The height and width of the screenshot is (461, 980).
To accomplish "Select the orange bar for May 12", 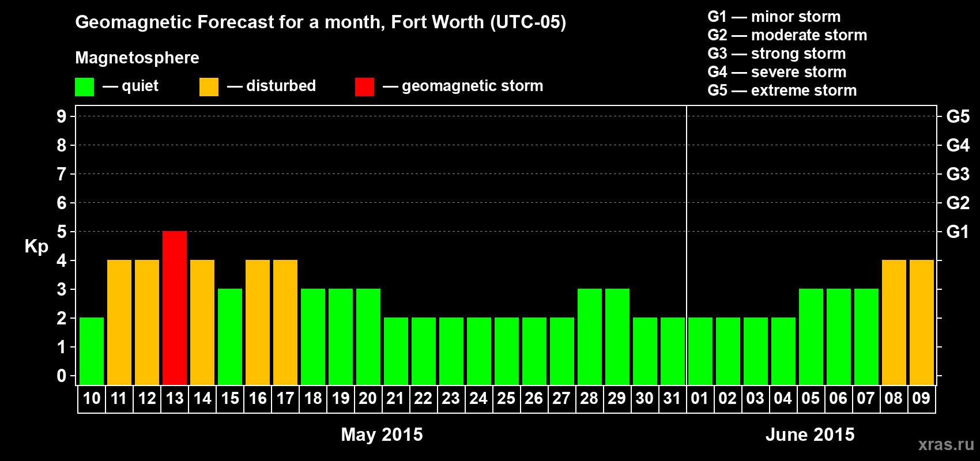I will coord(147,322).
